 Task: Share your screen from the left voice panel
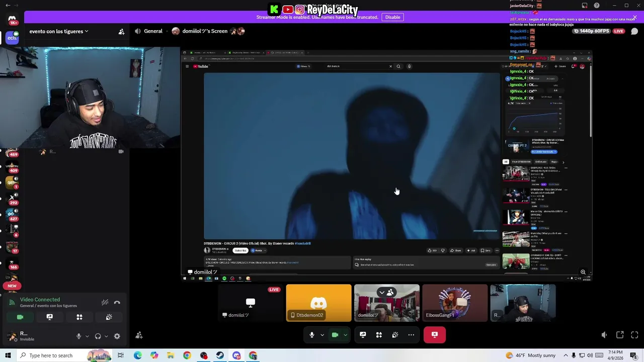[x=50, y=317]
